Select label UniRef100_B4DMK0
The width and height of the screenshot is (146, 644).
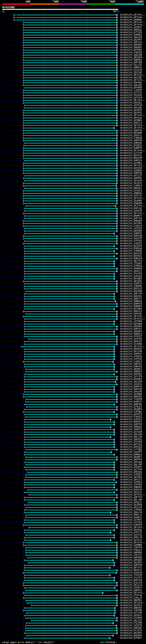click(131, 47)
